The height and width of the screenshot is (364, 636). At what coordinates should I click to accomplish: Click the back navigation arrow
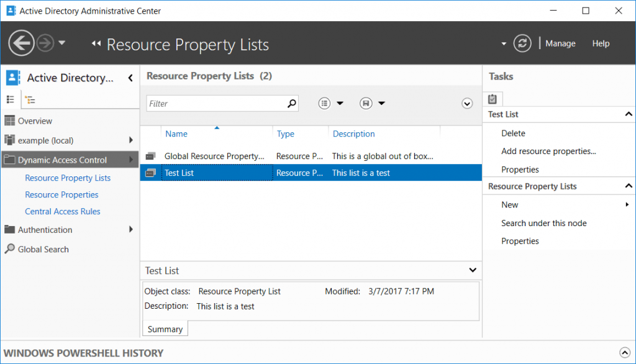click(x=21, y=42)
